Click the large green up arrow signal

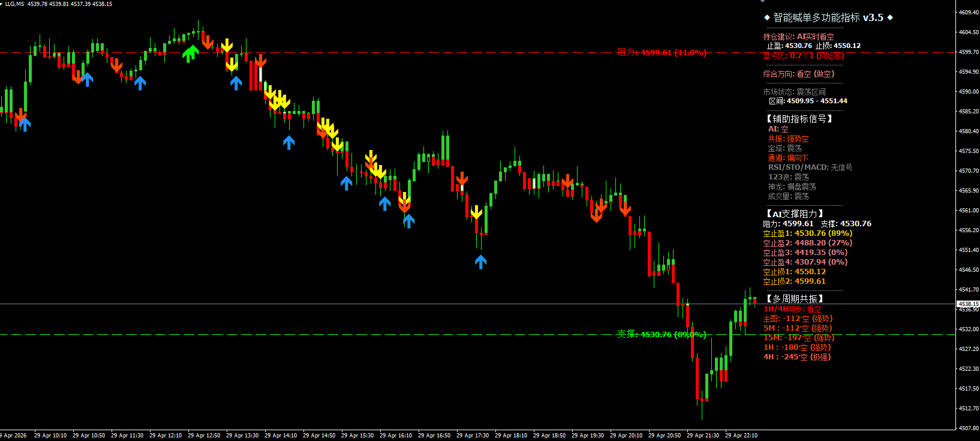(191, 53)
